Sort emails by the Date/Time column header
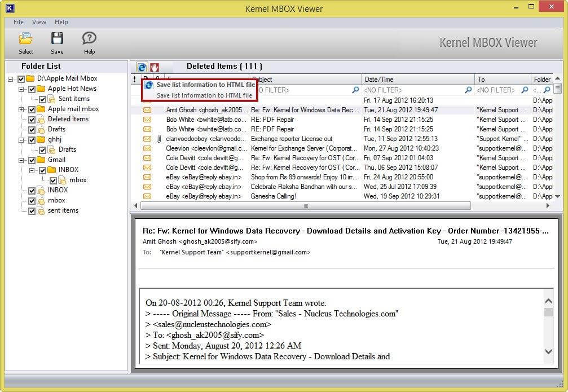Image resolution: width=568 pixels, height=392 pixels. [418, 79]
